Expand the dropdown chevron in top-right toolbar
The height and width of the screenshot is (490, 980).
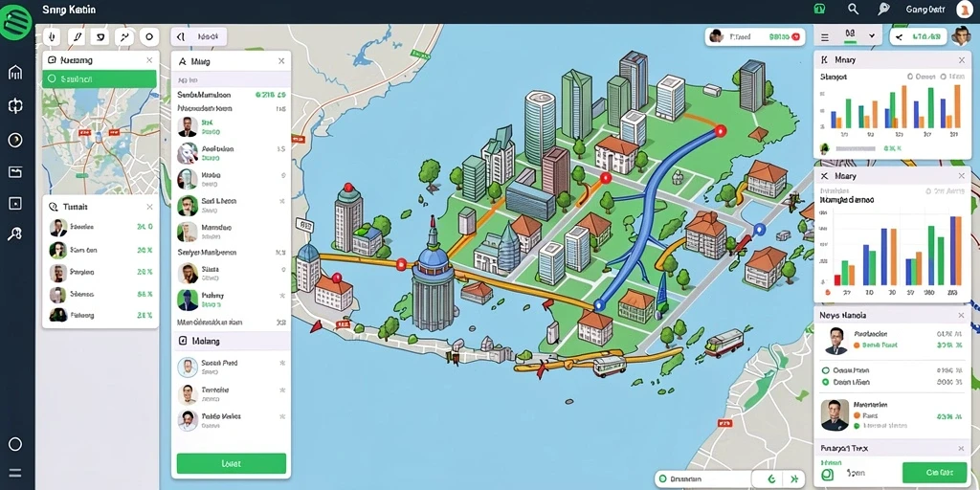point(872,36)
